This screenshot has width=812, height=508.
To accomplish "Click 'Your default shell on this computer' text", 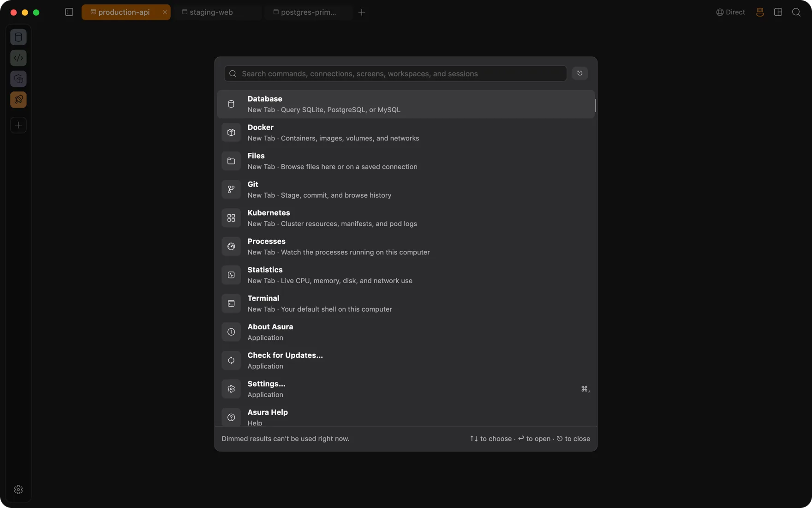I will (x=336, y=309).
